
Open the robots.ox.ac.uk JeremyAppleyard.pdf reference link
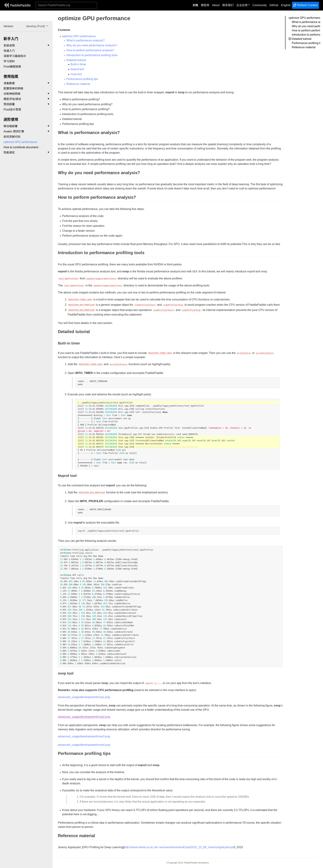point(179,847)
